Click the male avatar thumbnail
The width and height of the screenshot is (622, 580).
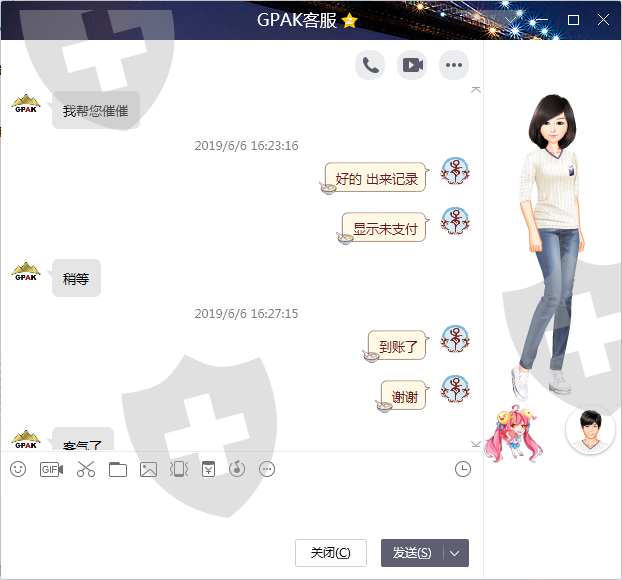590,430
